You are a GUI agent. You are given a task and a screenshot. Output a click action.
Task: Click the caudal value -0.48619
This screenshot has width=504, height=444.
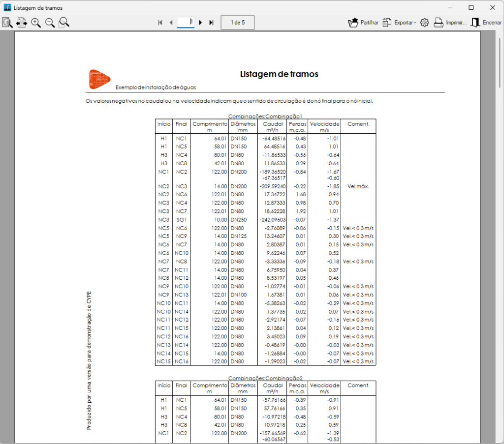click(x=275, y=345)
